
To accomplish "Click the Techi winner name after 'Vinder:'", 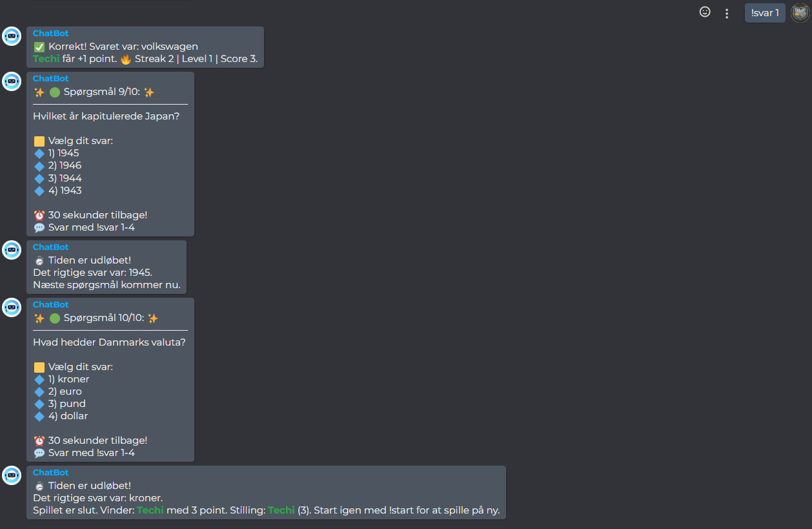I will tap(150, 510).
